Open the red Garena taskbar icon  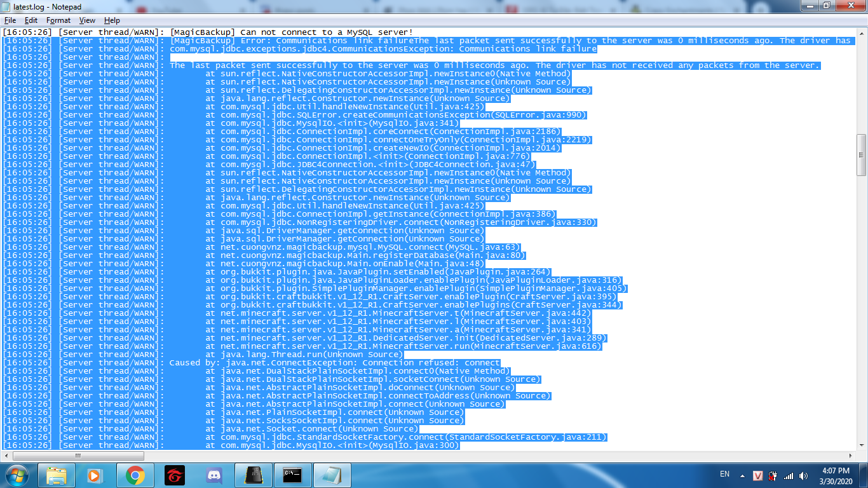175,475
